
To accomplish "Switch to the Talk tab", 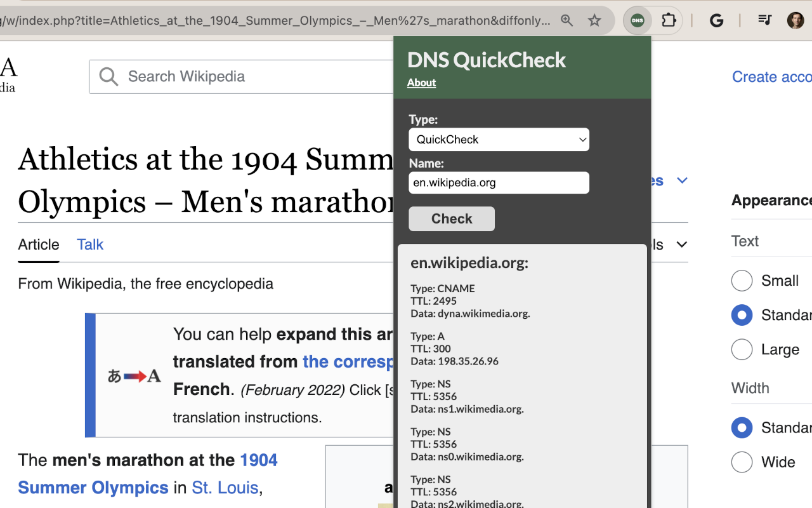I will pos(89,244).
